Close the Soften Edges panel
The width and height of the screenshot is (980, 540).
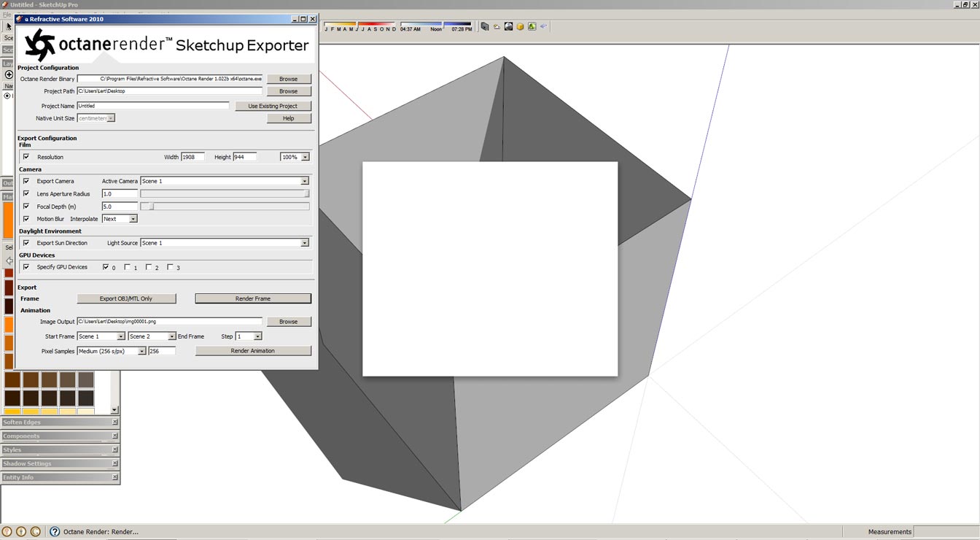114,422
